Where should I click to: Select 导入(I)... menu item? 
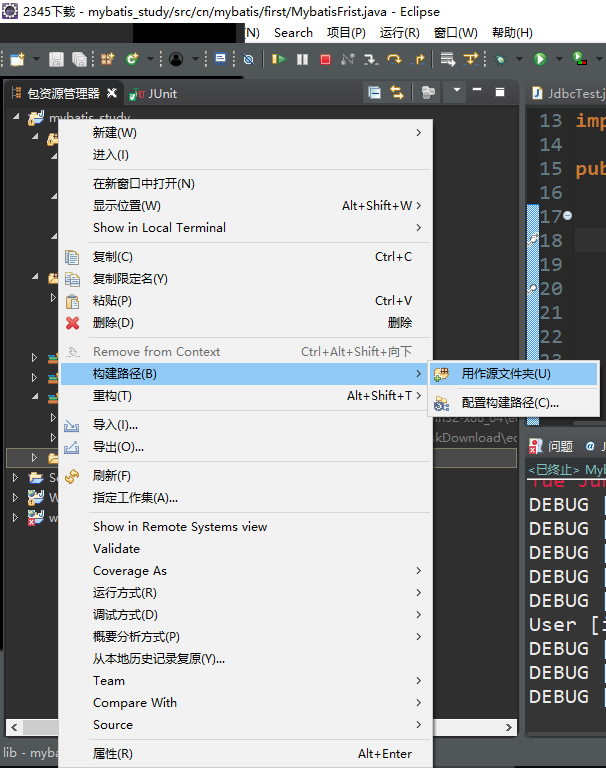click(x=246, y=425)
